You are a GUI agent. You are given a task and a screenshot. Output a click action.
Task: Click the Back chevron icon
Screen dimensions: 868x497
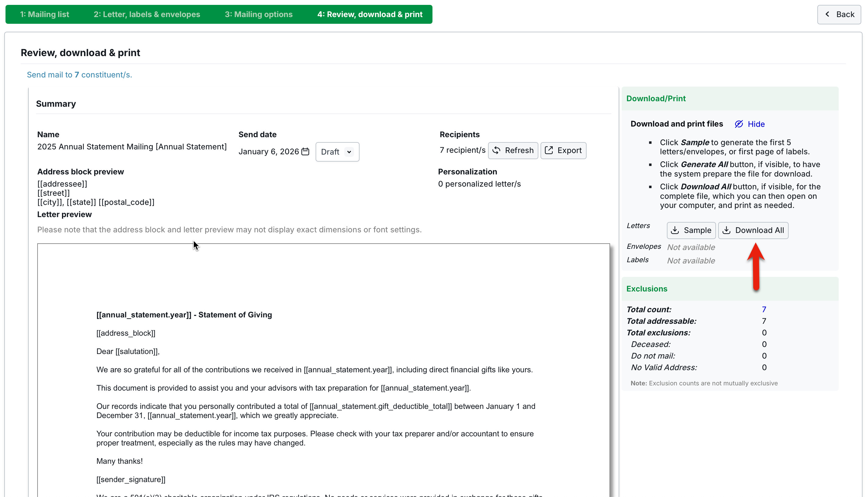pos(827,14)
